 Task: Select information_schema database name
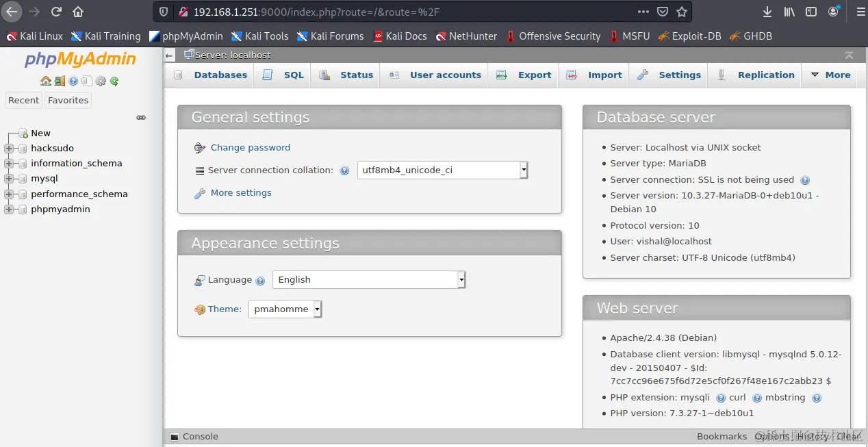(77, 164)
